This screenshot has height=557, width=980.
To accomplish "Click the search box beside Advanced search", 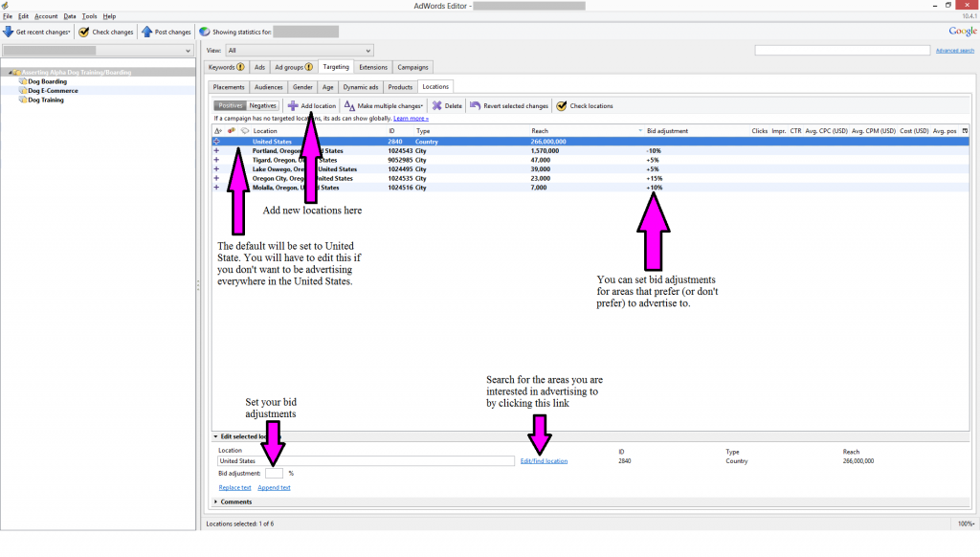I will (x=842, y=50).
